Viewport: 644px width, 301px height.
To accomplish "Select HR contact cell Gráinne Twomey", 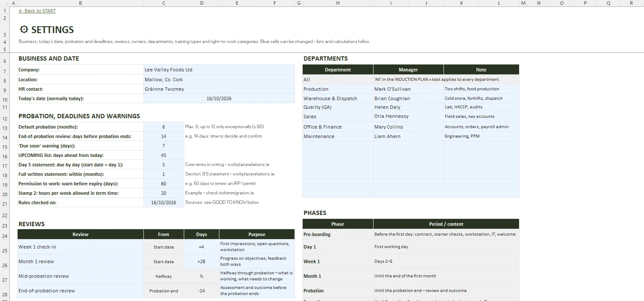I will coord(219,89).
